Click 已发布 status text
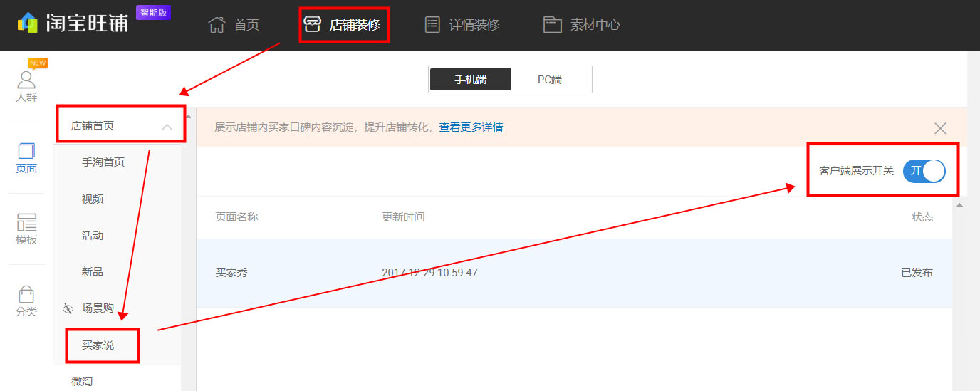Viewport: 980px width, 391px height. (x=917, y=273)
